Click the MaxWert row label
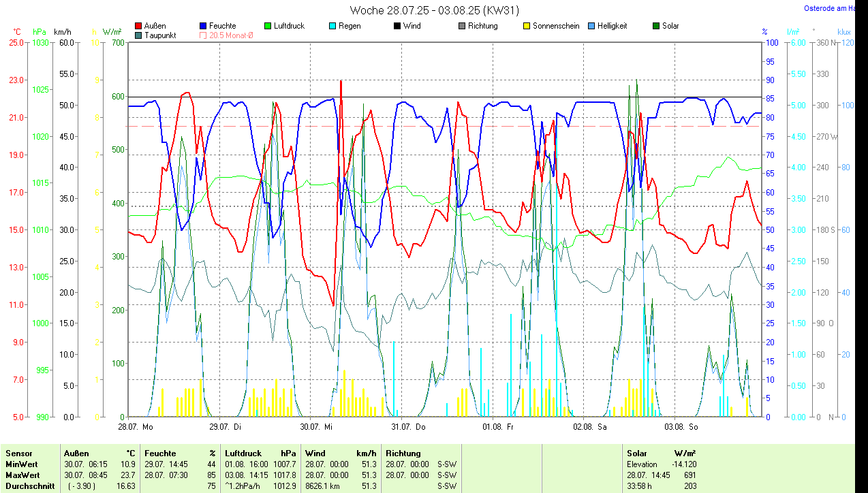This screenshot has height=493, width=868. pos(22,475)
